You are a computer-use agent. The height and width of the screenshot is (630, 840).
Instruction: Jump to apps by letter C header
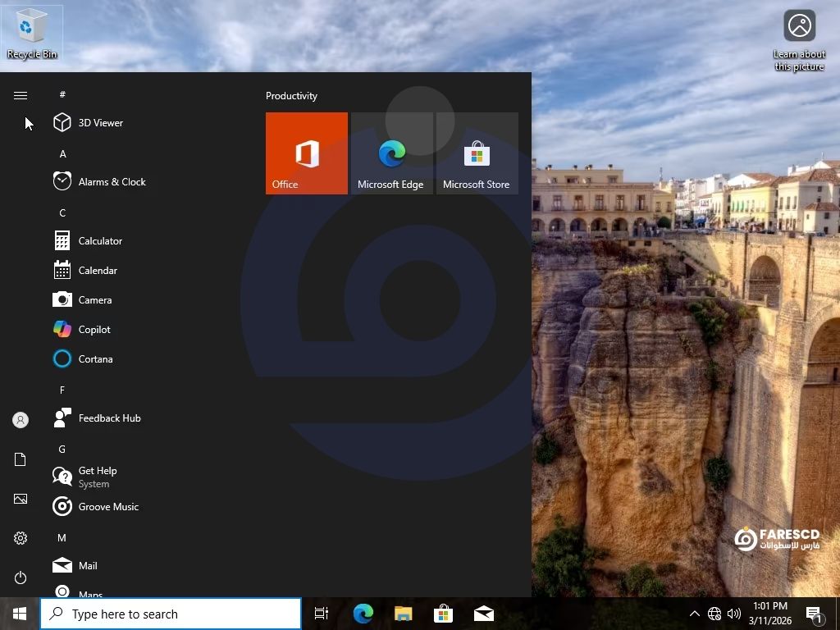click(x=62, y=213)
